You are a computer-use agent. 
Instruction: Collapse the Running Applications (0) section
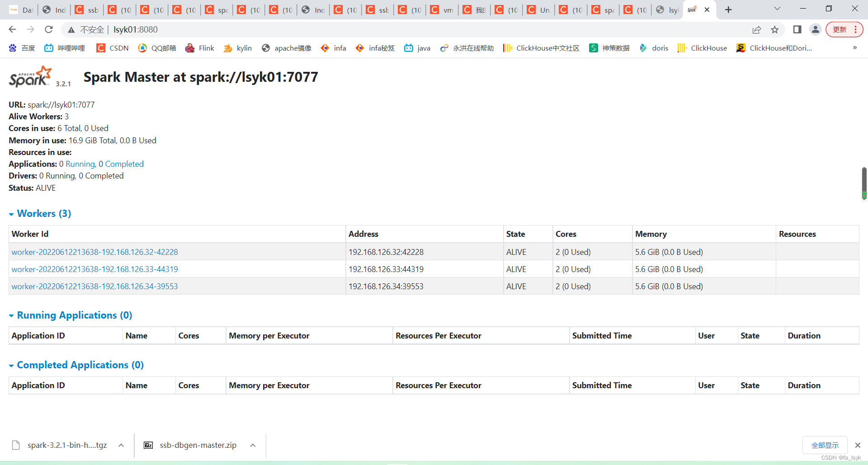[71, 315]
